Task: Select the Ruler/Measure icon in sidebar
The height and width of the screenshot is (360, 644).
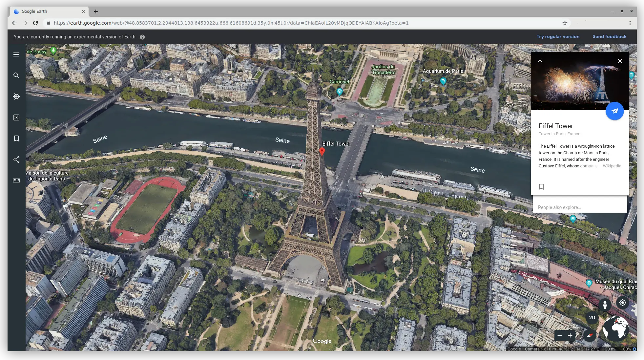Action: 16,180
